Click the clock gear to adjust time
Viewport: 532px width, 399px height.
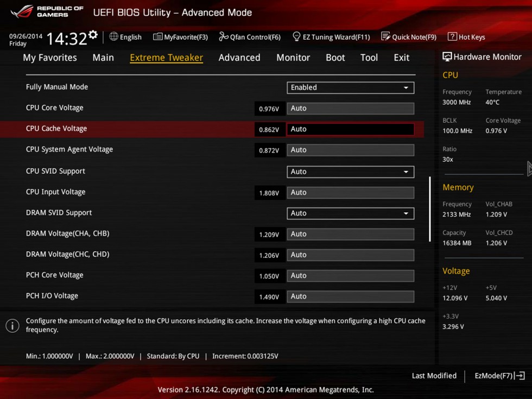(x=93, y=34)
